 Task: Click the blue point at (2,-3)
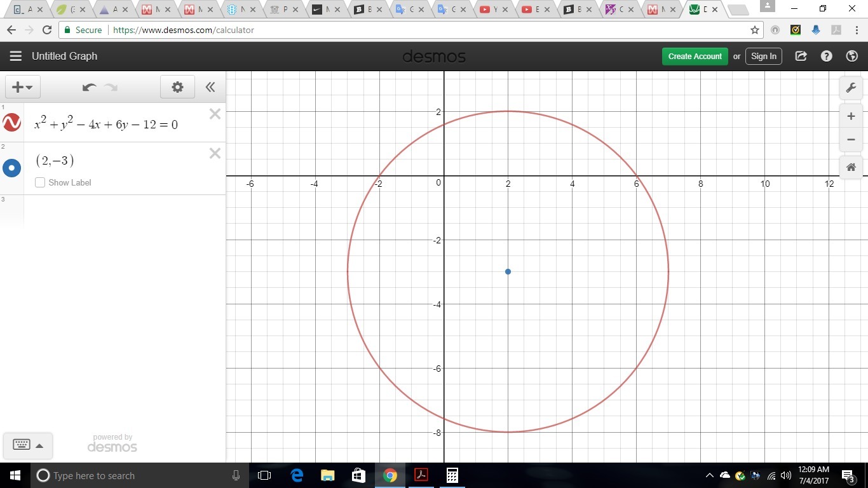click(x=508, y=272)
